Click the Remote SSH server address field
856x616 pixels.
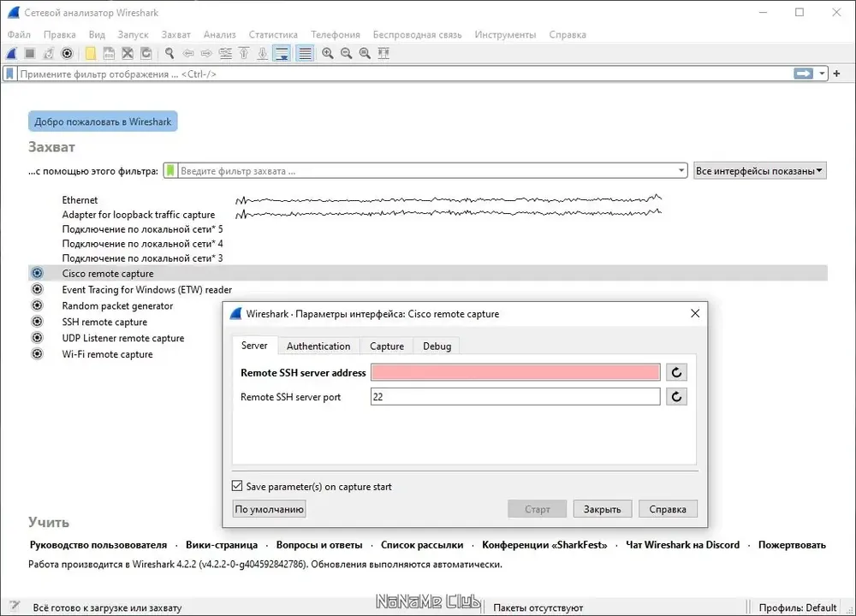pyautogui.click(x=515, y=373)
